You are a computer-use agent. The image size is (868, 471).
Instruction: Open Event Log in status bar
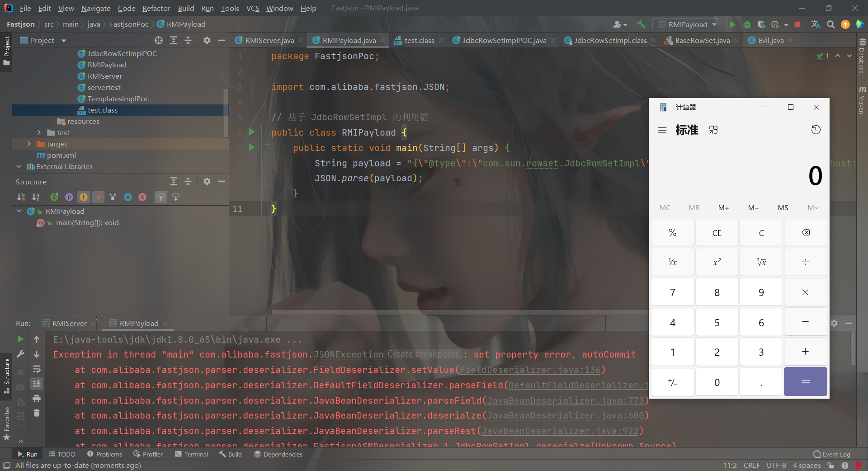832,454
